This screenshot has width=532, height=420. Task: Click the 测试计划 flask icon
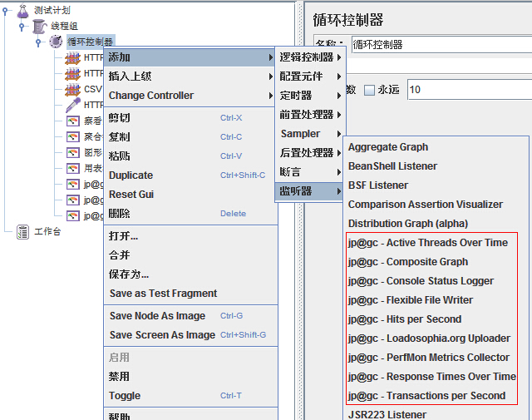pos(22,10)
